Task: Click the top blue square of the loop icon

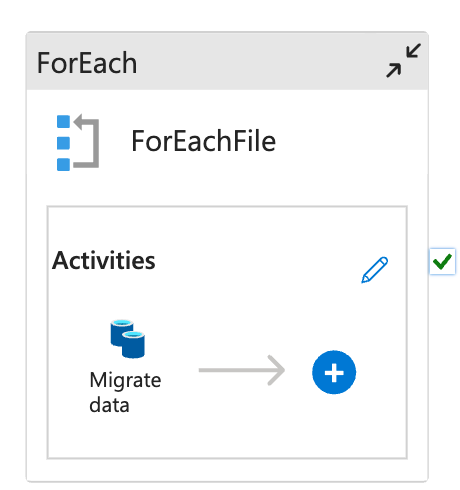Action: coord(63,121)
